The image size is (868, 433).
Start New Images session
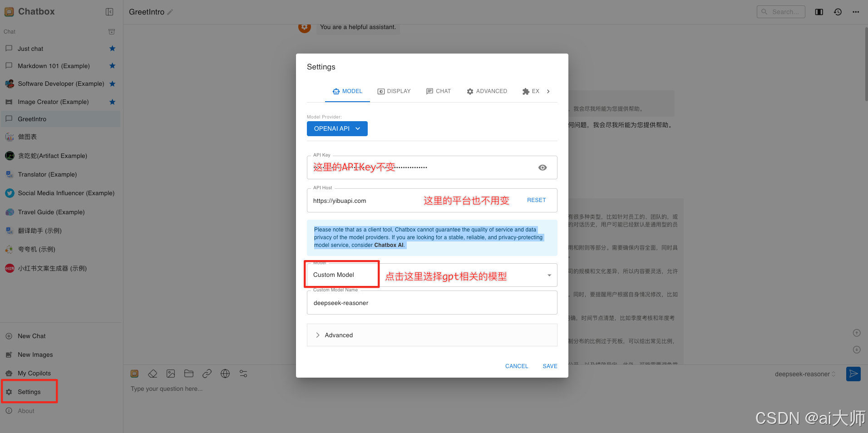(60, 354)
